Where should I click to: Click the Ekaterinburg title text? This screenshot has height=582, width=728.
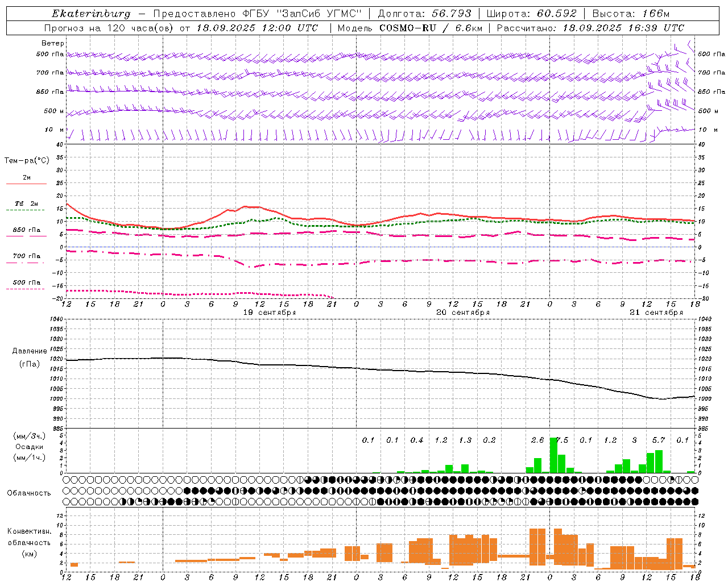(x=91, y=14)
